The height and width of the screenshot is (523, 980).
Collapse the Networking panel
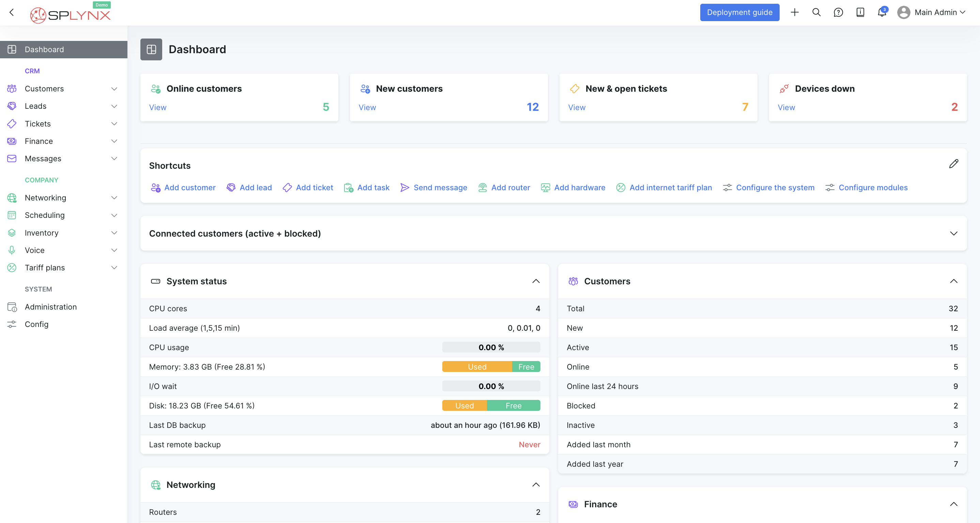coord(536,485)
